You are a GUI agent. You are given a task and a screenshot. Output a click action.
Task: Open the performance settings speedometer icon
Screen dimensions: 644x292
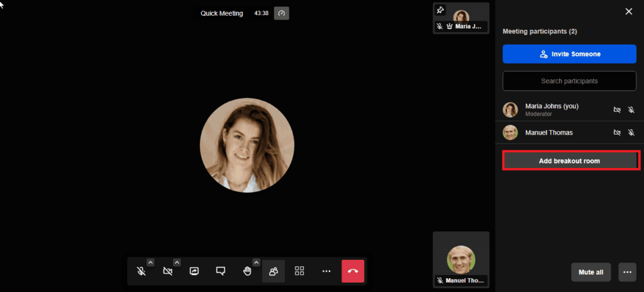(281, 13)
